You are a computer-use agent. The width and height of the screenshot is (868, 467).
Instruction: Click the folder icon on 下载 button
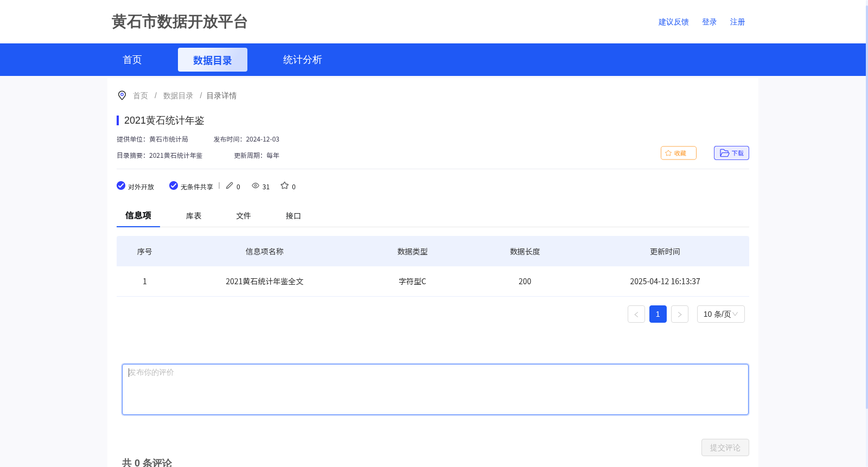pyautogui.click(x=724, y=153)
